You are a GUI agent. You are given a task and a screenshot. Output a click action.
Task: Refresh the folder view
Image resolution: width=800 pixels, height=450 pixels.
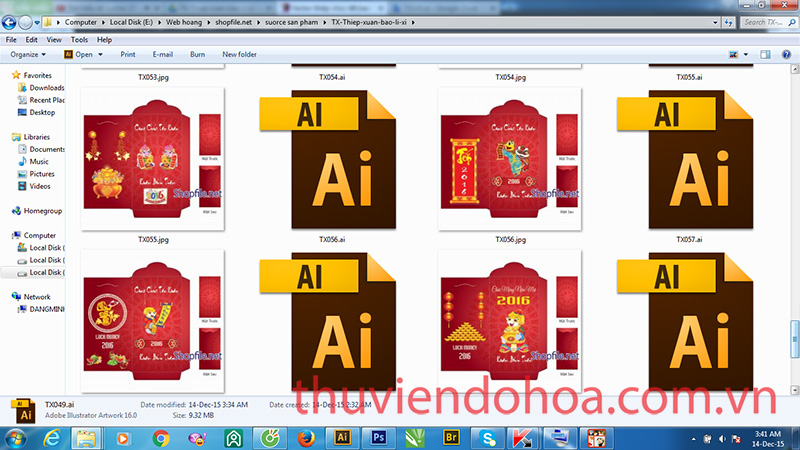tap(728, 22)
